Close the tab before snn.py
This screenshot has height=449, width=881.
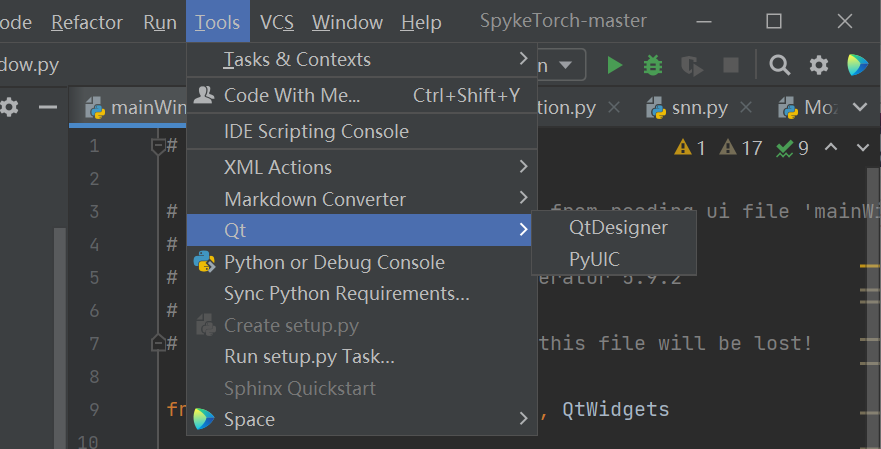tap(614, 107)
